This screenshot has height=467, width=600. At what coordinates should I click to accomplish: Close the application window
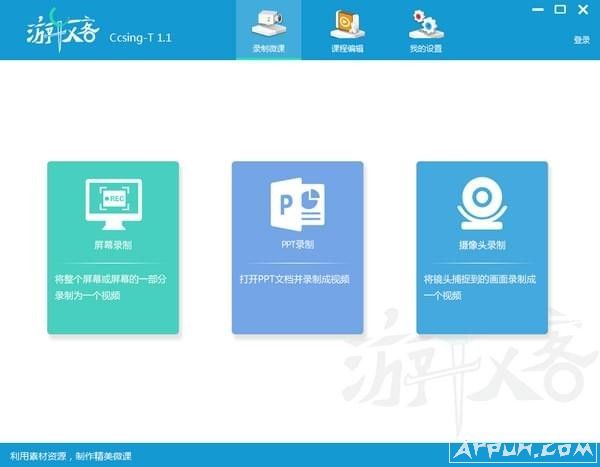point(583,10)
